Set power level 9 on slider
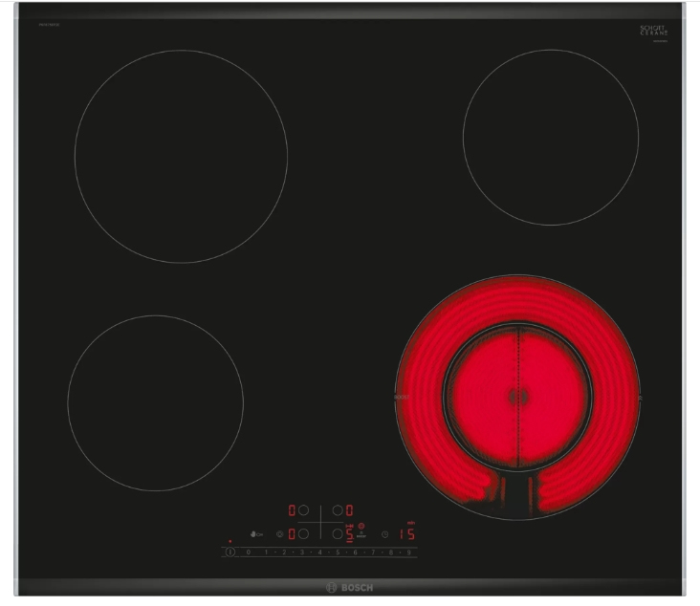 (x=408, y=552)
